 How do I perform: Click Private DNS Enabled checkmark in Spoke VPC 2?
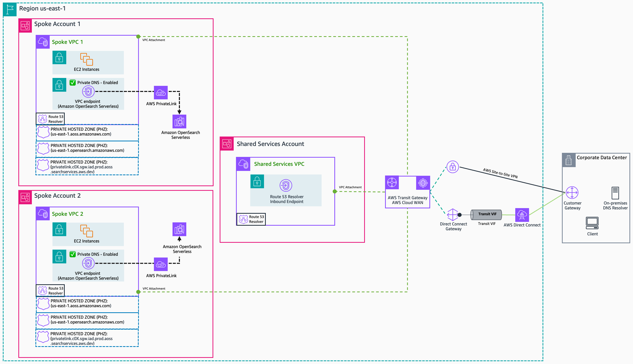[x=73, y=254]
